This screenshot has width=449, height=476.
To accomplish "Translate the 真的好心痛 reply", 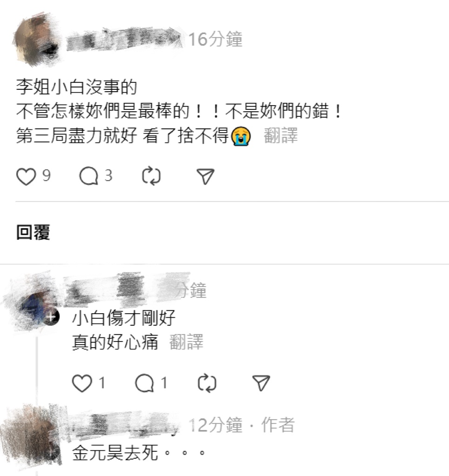I will (x=186, y=342).
